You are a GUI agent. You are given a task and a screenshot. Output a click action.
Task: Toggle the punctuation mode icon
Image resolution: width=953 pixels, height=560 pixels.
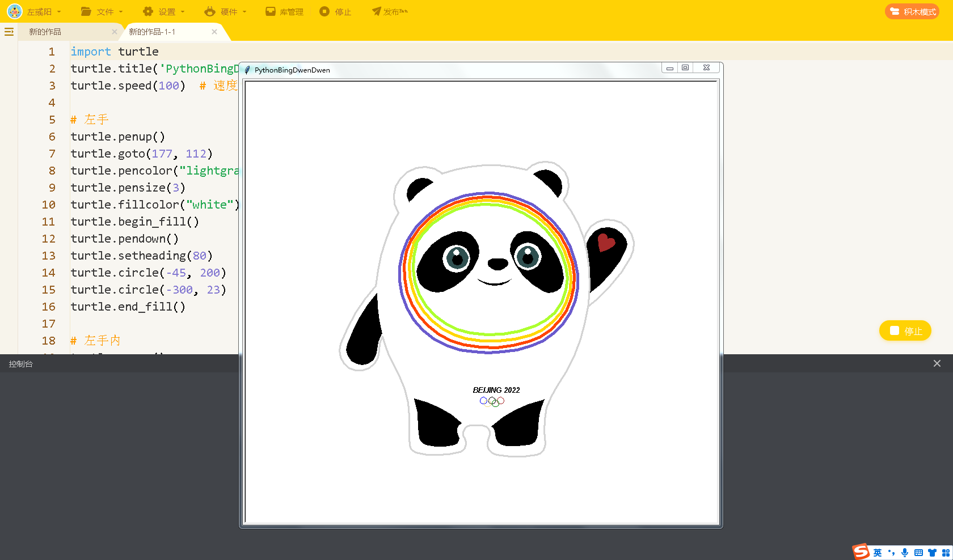coord(891,553)
